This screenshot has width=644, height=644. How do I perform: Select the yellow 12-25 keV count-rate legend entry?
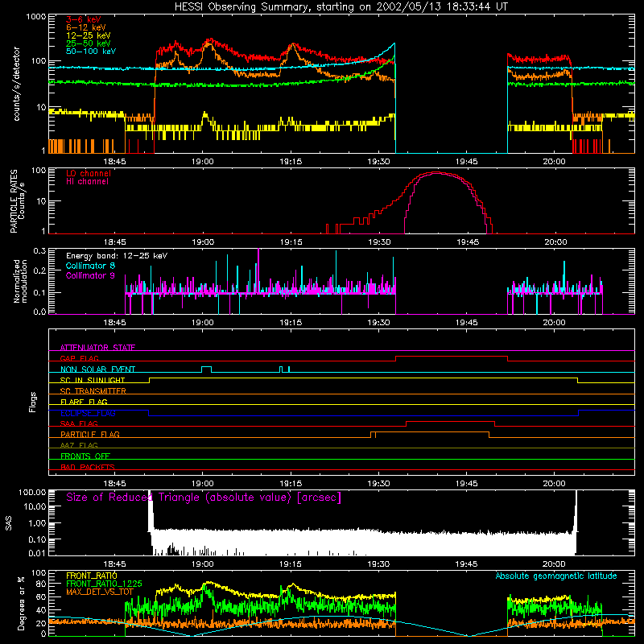[89, 35]
